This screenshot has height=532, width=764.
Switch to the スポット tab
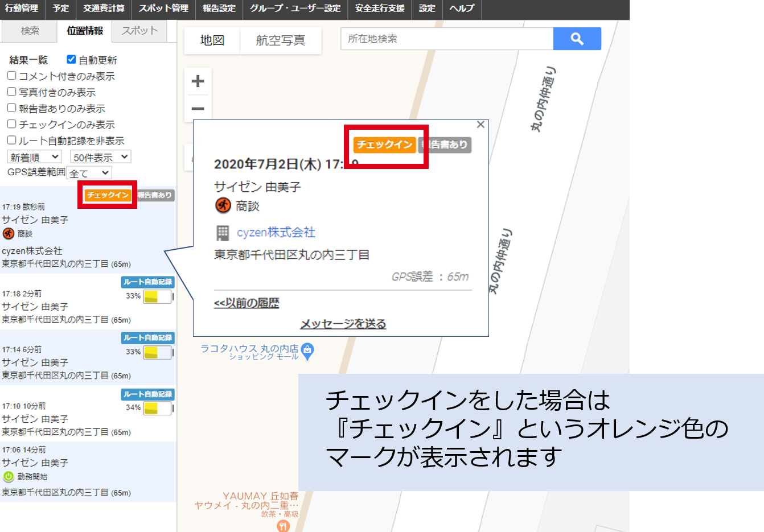tap(139, 31)
